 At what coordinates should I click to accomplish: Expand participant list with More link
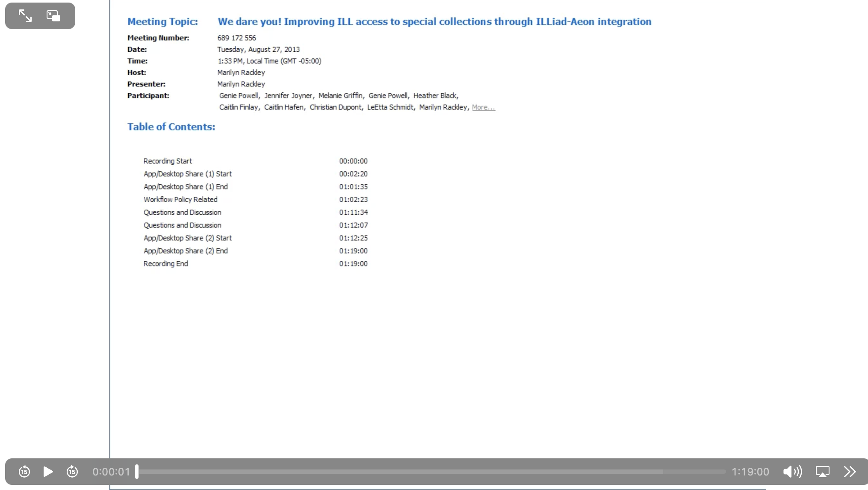tap(483, 107)
